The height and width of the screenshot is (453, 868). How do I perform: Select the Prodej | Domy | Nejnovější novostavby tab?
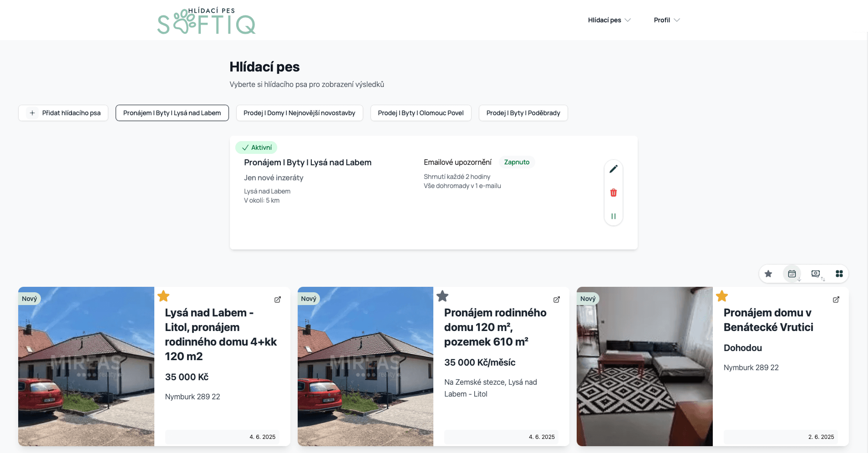click(299, 113)
